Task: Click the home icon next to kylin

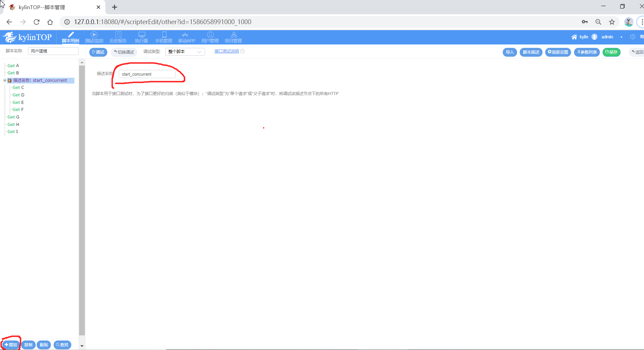Action: [x=574, y=37]
